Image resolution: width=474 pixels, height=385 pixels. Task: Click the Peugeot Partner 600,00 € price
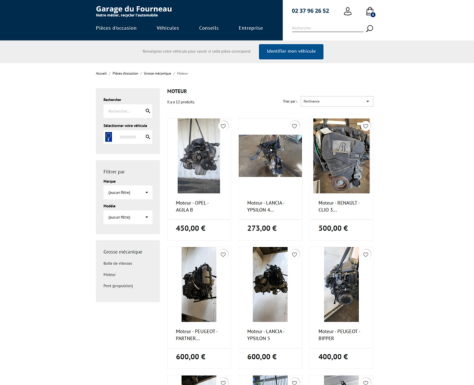[190, 357]
